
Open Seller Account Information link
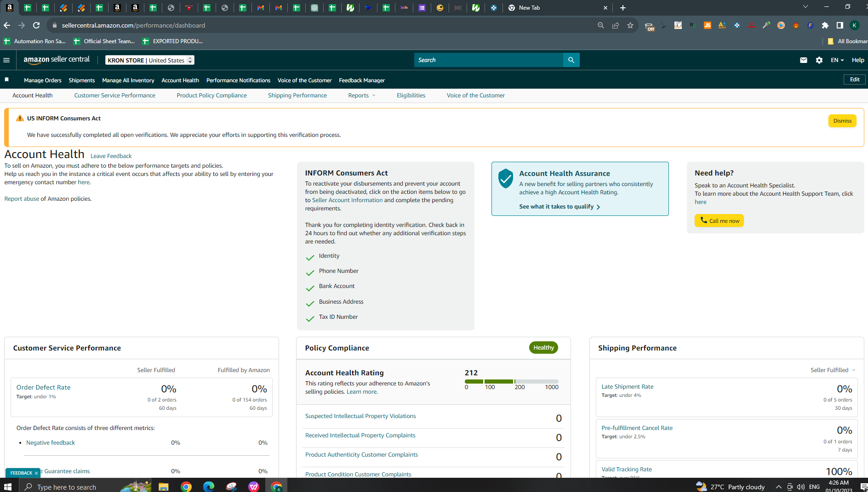tap(347, 200)
